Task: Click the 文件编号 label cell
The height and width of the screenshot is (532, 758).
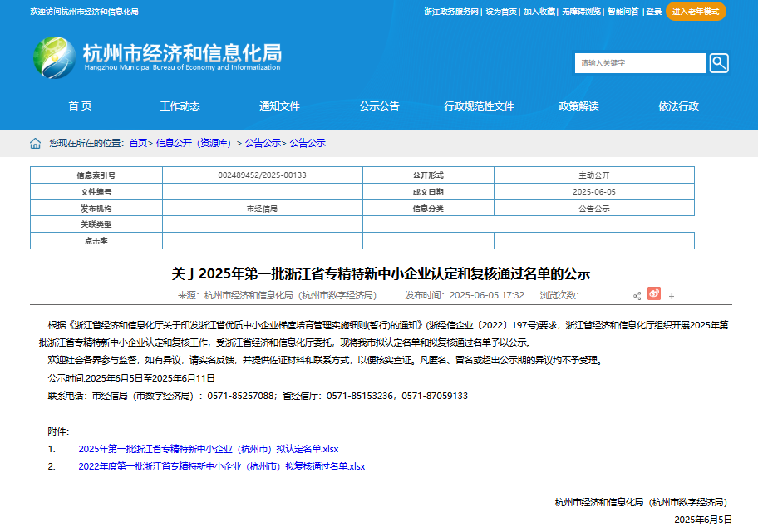Action: coord(96,192)
